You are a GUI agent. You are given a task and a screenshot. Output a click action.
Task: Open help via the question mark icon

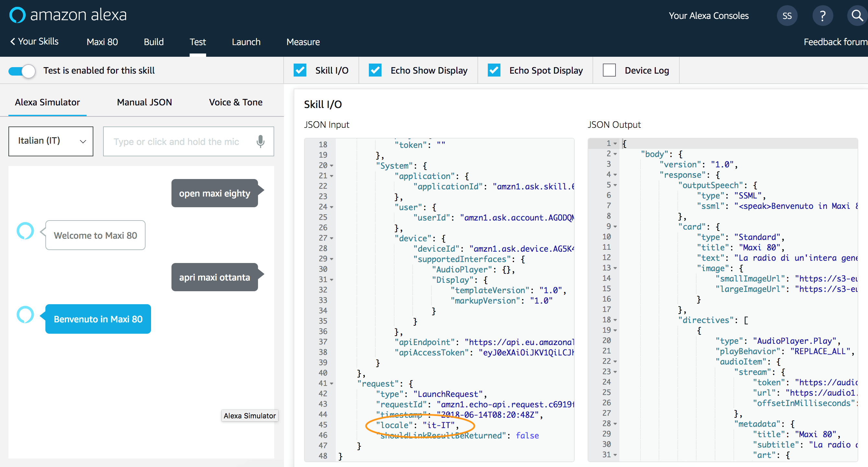point(823,15)
